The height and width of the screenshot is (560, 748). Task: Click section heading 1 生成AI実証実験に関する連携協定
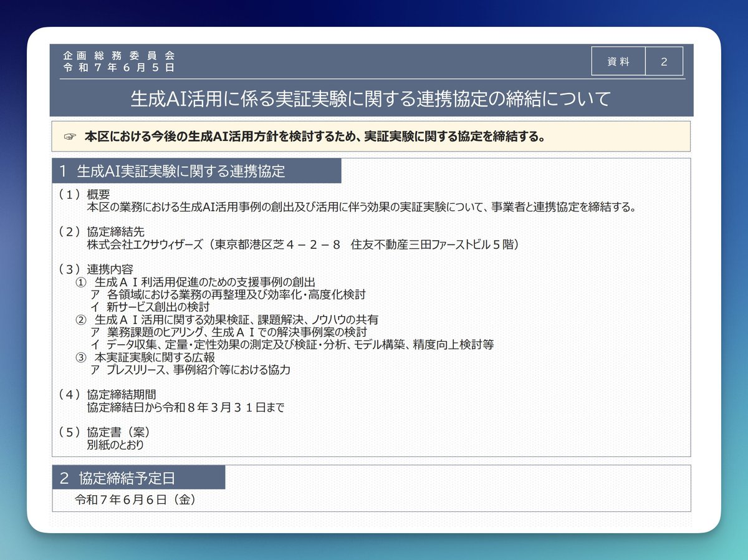[197, 171]
